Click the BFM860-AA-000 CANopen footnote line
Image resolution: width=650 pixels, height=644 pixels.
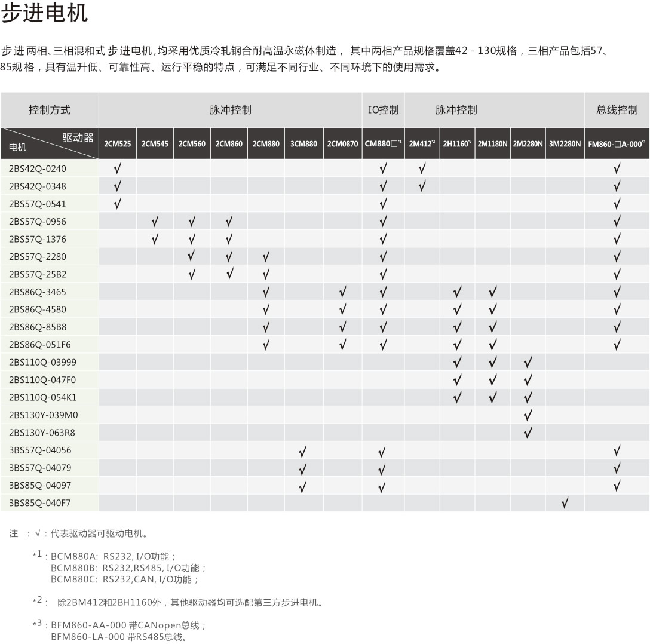pyautogui.click(x=128, y=625)
